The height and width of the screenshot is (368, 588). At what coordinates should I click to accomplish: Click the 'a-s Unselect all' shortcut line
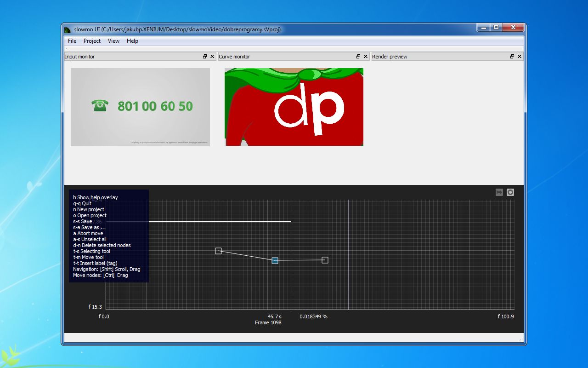[90, 239]
